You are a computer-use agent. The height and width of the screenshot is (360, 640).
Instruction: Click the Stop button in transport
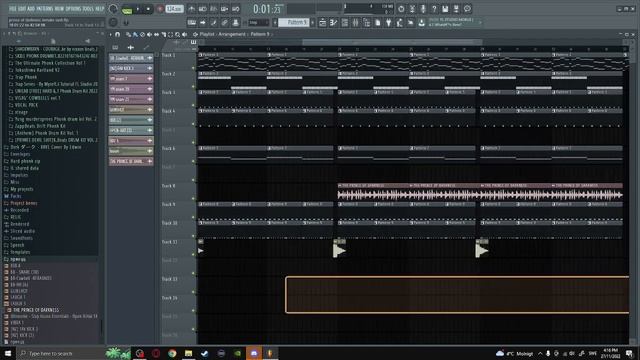coord(148,9)
